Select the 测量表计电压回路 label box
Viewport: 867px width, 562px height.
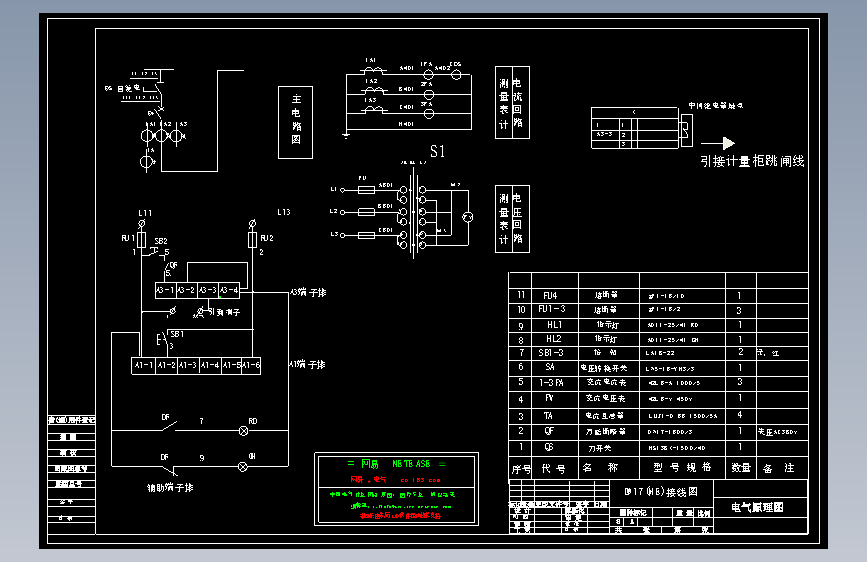click(x=512, y=219)
